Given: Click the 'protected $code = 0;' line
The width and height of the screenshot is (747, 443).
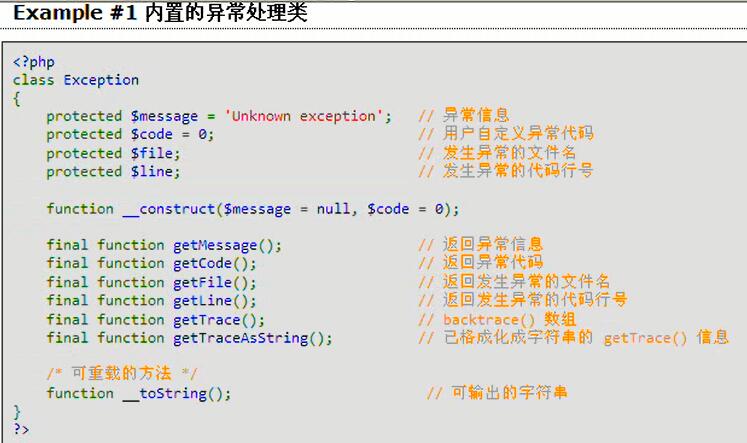Looking at the screenshot, I should coord(130,134).
